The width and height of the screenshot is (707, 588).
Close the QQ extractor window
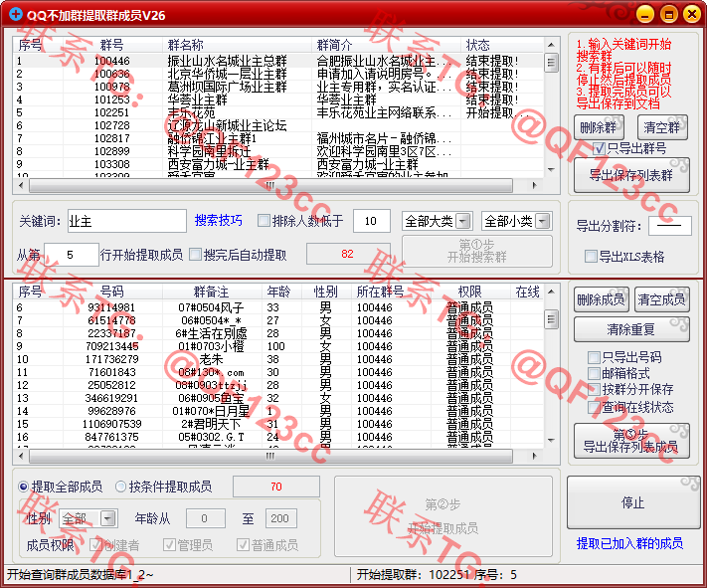692,14
